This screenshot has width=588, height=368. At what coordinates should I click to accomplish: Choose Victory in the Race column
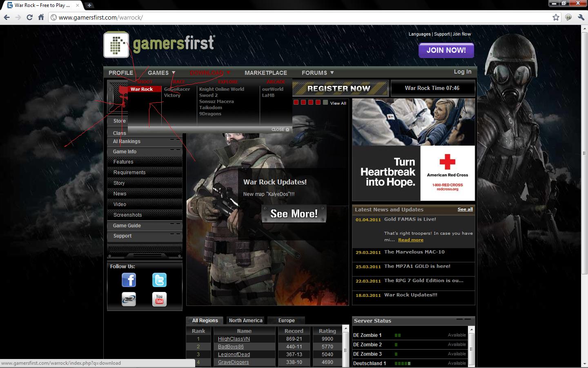pos(172,95)
